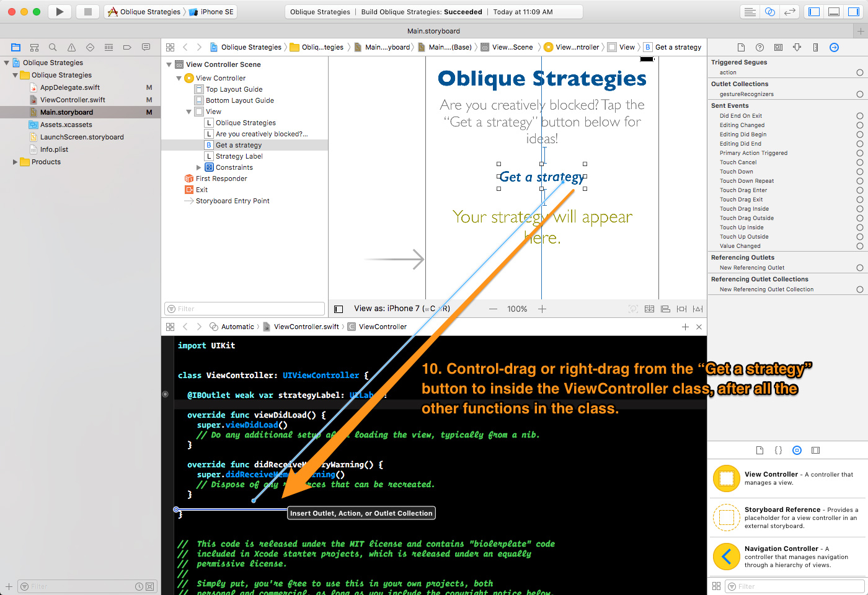Collapse the View item in outline

[x=188, y=112]
